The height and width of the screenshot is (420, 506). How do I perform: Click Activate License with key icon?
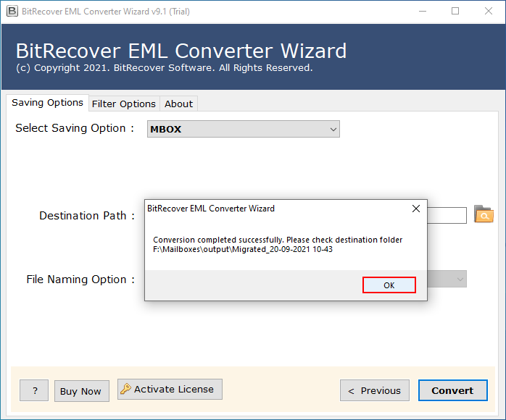point(170,389)
